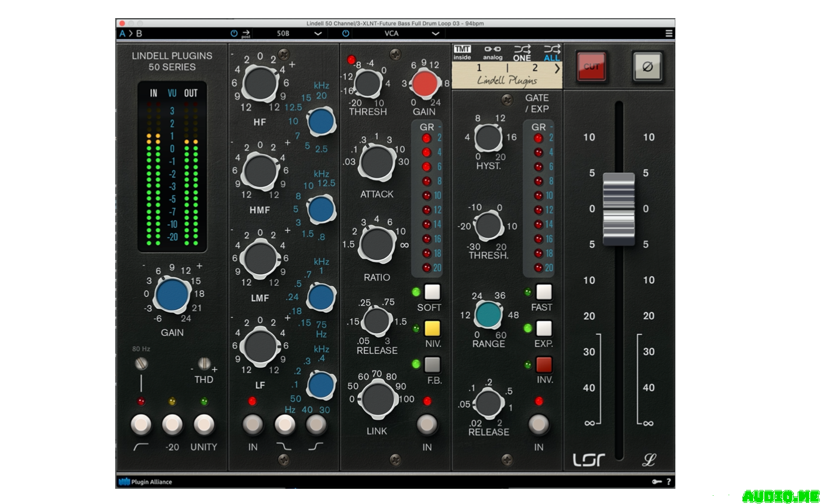Click the teal RANGE knob
821x504 pixels.
pyautogui.click(x=488, y=315)
